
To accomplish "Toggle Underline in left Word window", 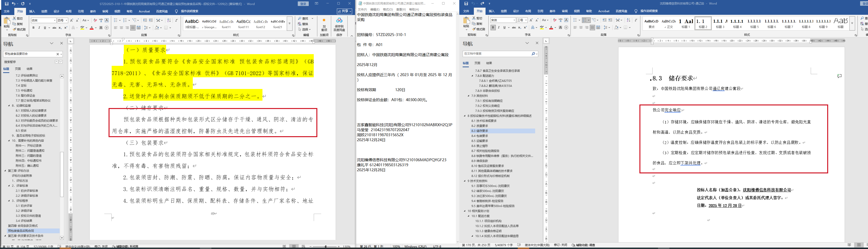I will tap(45, 28).
